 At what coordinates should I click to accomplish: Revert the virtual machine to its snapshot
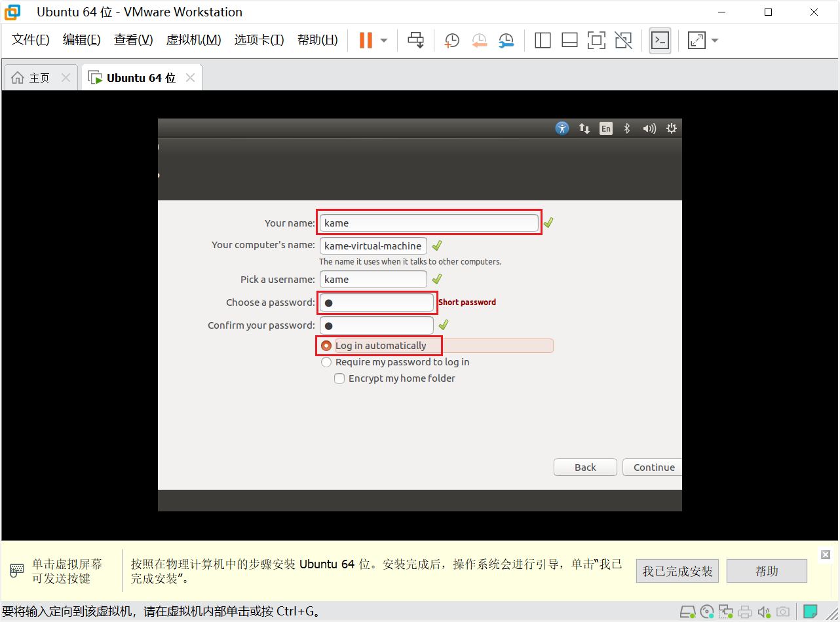479,41
